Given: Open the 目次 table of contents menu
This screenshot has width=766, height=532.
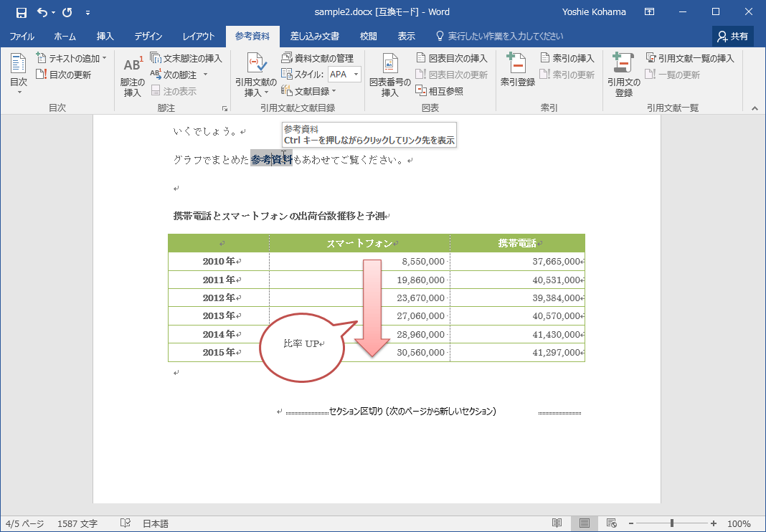Looking at the screenshot, I should [19, 74].
